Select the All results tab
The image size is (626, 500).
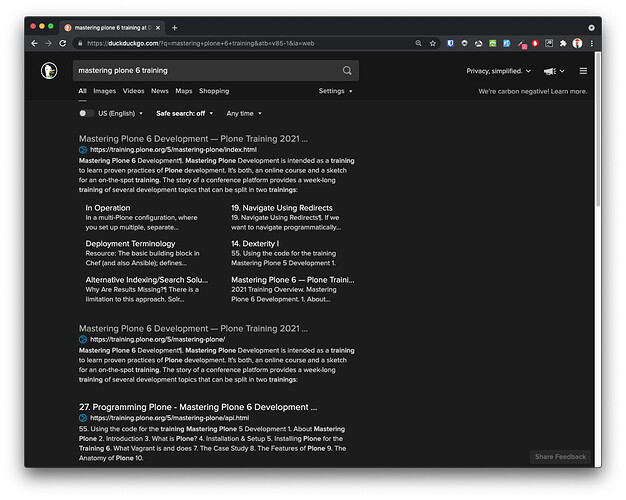click(x=82, y=91)
